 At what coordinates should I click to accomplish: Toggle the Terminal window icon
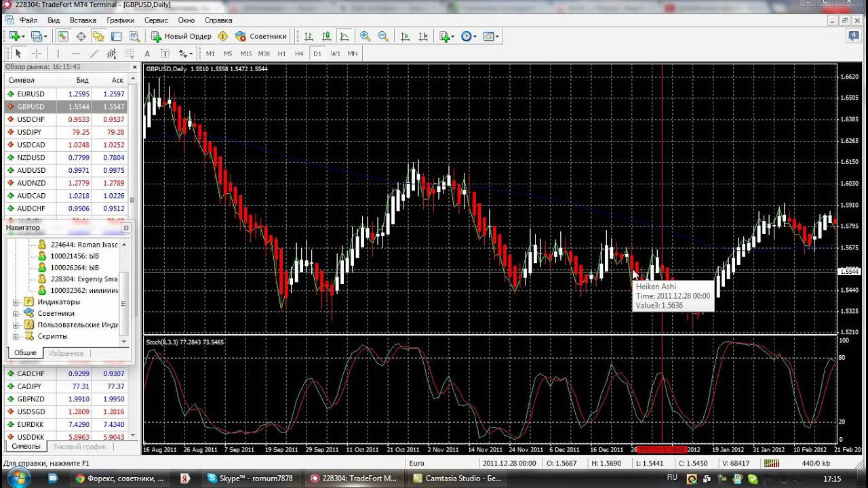tap(116, 36)
